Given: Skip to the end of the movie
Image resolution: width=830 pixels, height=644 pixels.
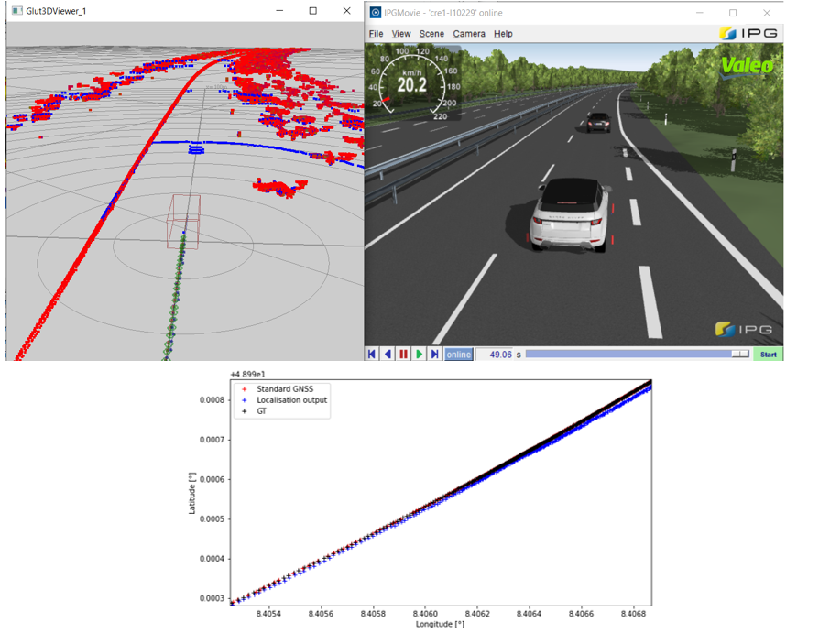Looking at the screenshot, I should [435, 354].
